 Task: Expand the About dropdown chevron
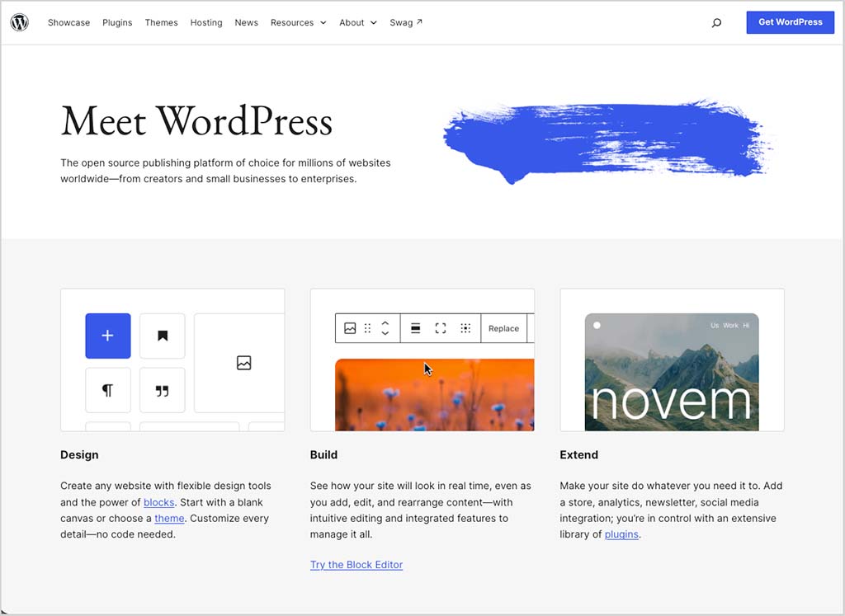click(x=374, y=22)
